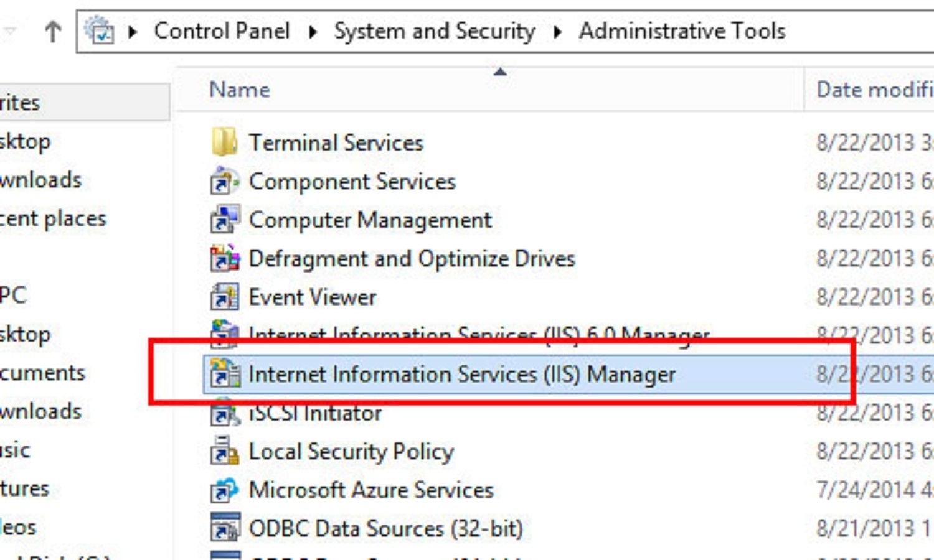Sort files by the Name column header

[240, 90]
